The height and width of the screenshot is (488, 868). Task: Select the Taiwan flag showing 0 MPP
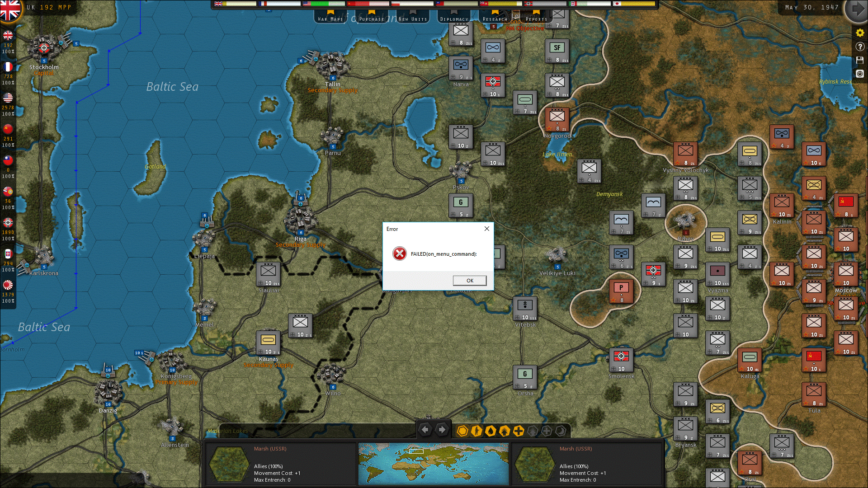(x=8, y=160)
